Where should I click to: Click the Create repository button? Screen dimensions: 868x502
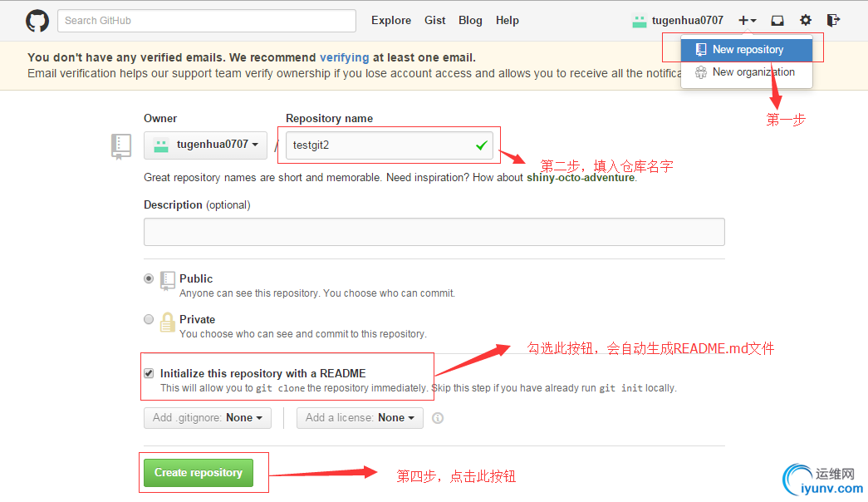(x=199, y=473)
